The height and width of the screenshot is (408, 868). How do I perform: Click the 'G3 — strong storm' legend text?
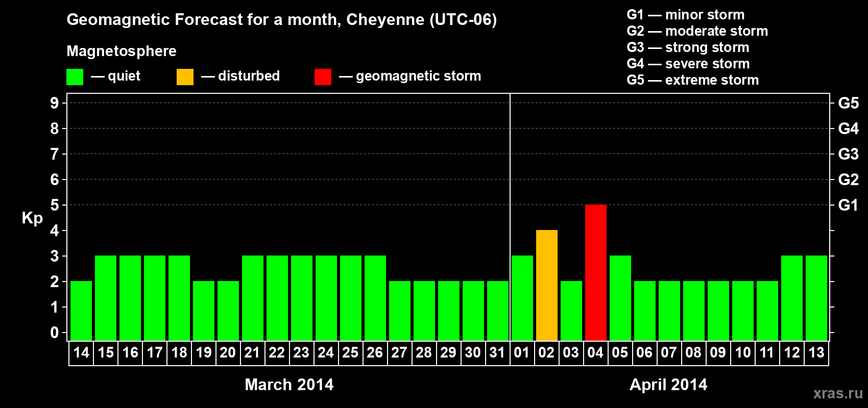coord(688,47)
